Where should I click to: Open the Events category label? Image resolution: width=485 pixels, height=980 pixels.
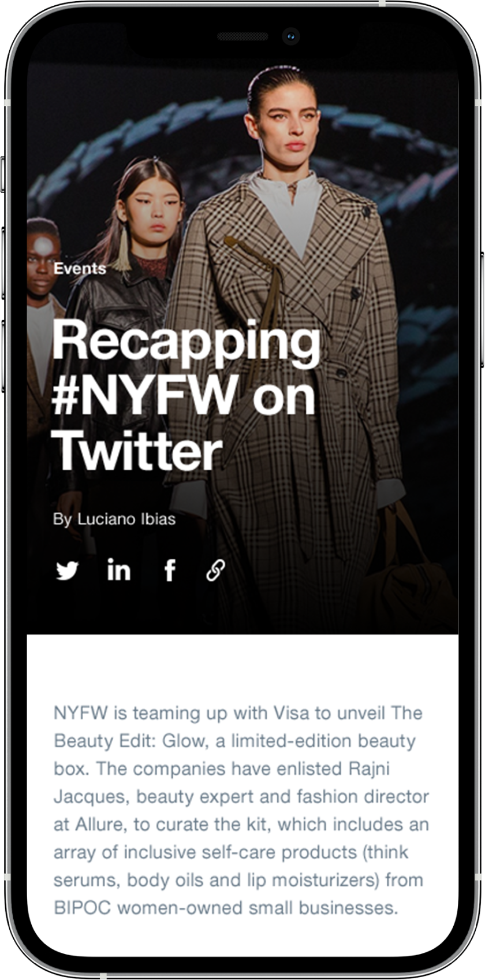[x=80, y=269]
